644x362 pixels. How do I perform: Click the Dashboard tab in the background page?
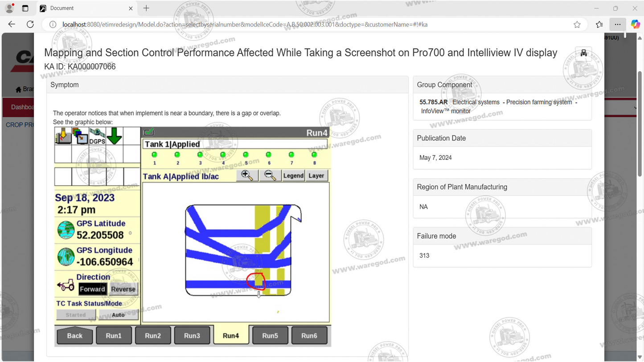point(22,107)
